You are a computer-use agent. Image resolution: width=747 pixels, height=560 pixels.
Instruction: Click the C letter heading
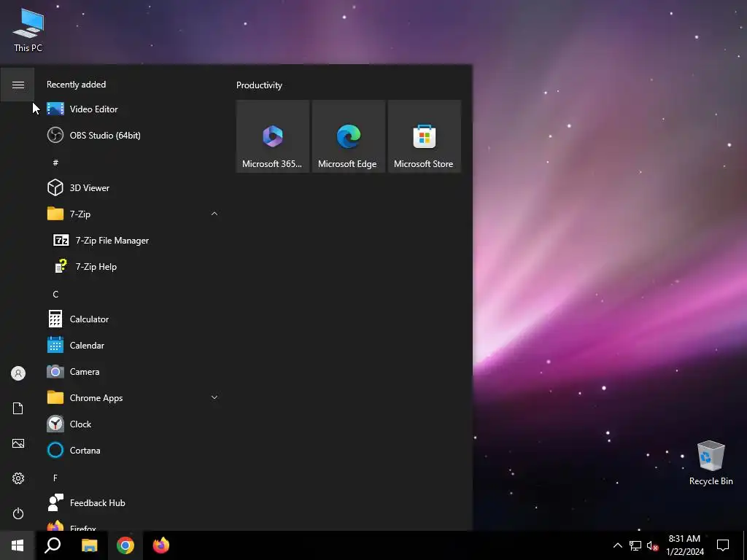pyautogui.click(x=55, y=295)
